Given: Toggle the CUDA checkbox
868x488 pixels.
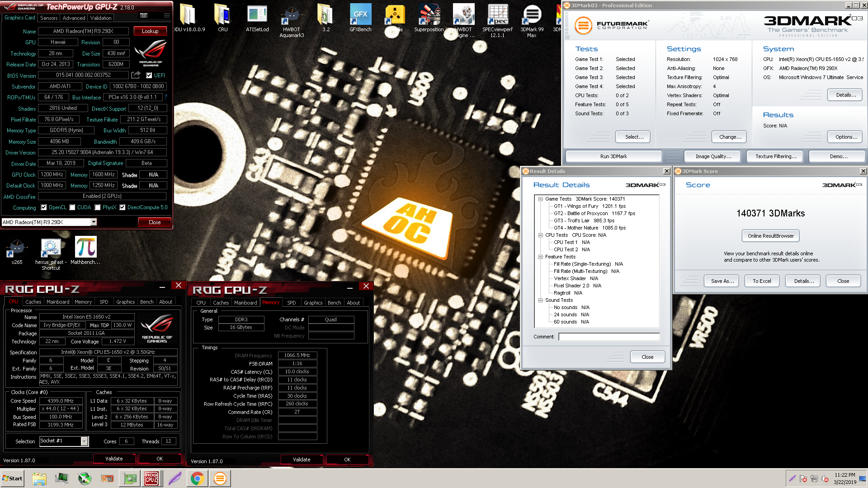Looking at the screenshot, I should (72, 207).
